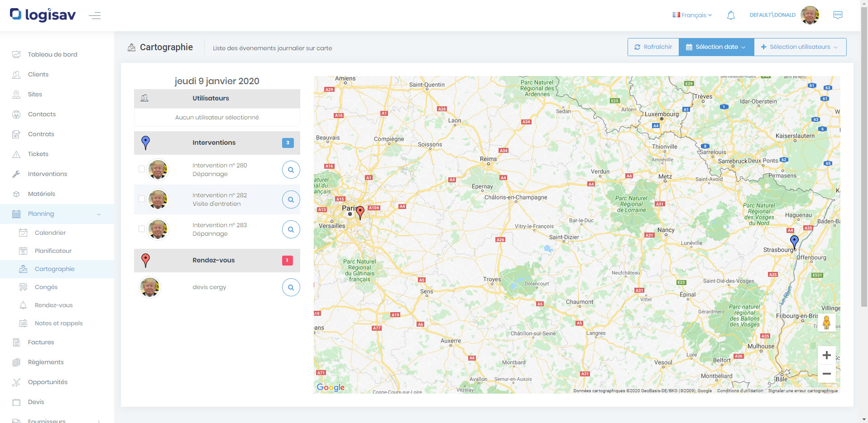This screenshot has height=423, width=868.
Task: Open Tableau de bord in sidebar
Action: (53, 54)
